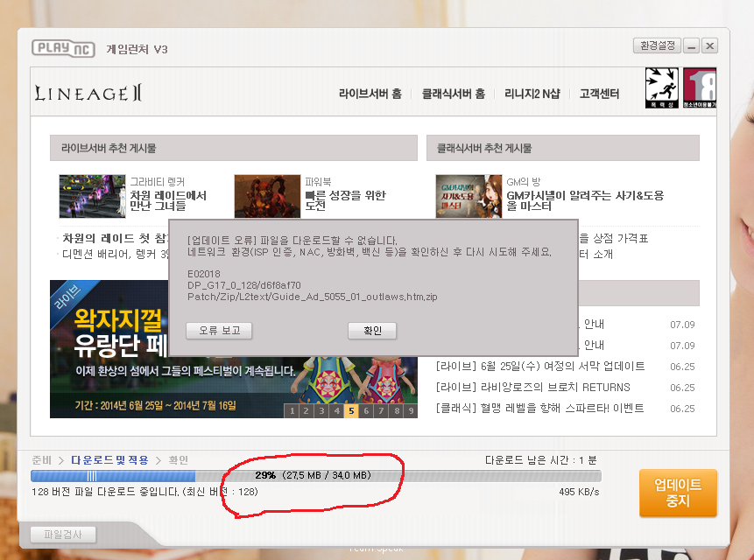Click the 128 버전 파일 다운로드 status text
The height and width of the screenshot is (560, 754).
point(144,492)
